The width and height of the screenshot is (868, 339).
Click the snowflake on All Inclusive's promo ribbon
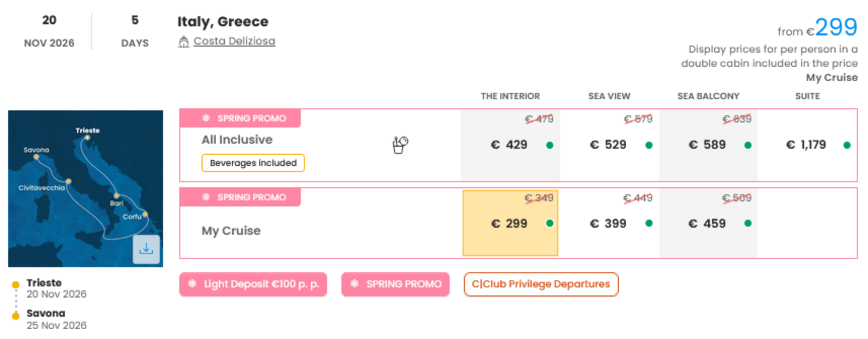coord(206,118)
